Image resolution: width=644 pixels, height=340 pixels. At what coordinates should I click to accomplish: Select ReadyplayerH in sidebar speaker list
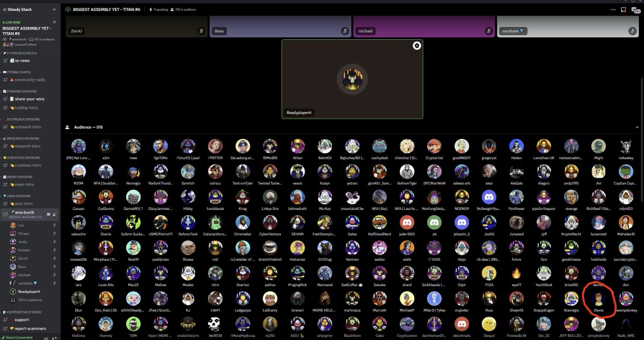[33, 291]
